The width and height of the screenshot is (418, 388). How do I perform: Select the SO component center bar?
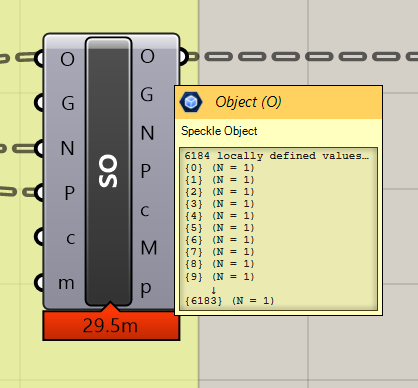[109, 171]
